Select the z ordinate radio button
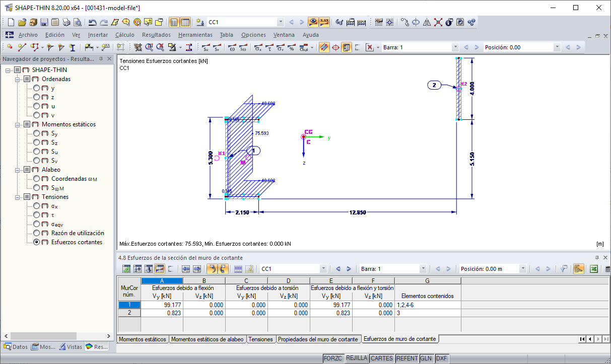Viewport: 611px width, 364px height. click(36, 97)
